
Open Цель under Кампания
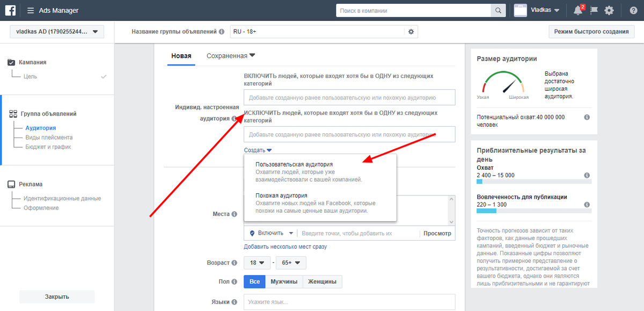pos(30,76)
